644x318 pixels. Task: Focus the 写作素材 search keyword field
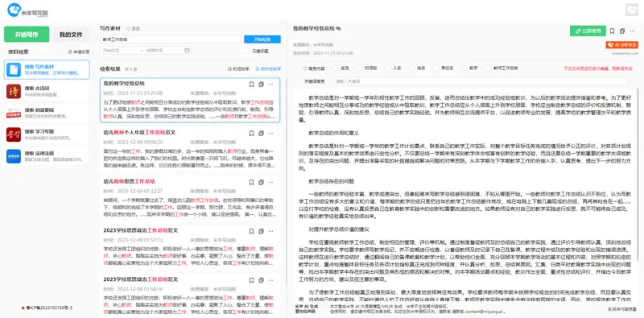[170, 39]
